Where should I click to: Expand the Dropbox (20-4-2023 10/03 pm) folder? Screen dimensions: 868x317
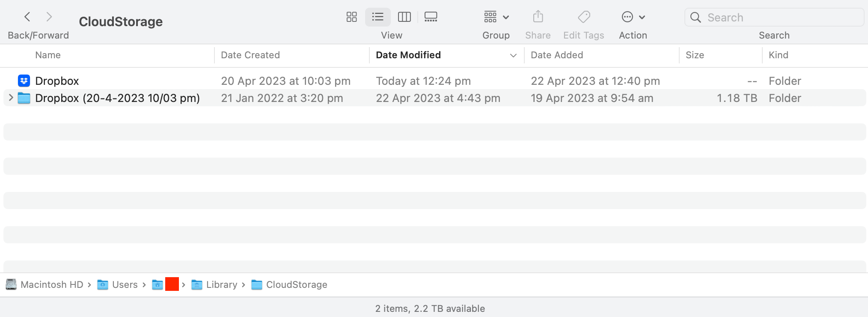11,98
